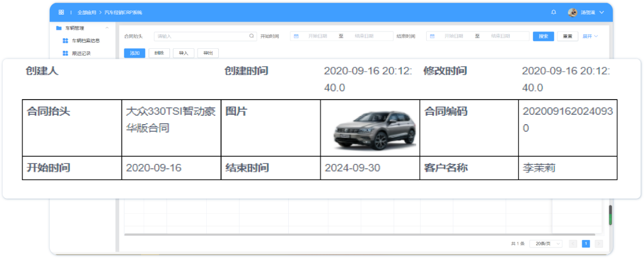The height and width of the screenshot is (258, 644).
Task: Set 开始时间 range start date field
Action: (317, 36)
